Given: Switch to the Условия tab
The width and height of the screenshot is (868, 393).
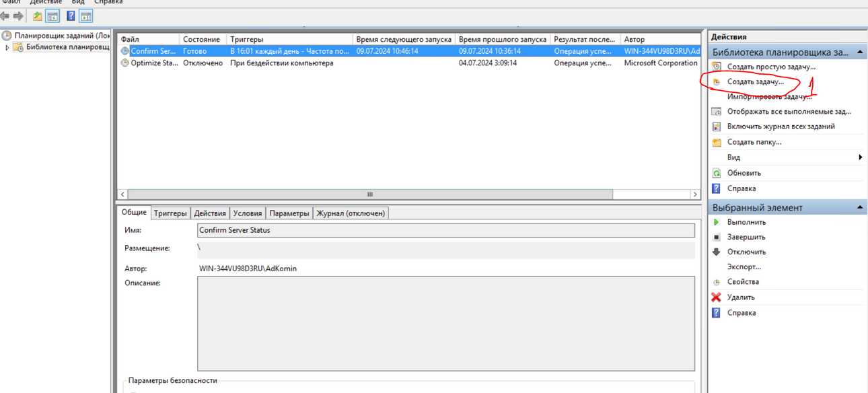Looking at the screenshot, I should 248,213.
